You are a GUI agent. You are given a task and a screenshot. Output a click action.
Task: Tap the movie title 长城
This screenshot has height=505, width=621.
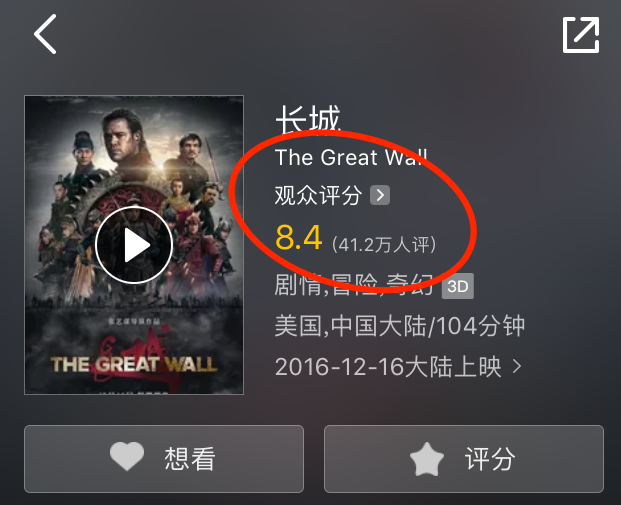point(308,119)
